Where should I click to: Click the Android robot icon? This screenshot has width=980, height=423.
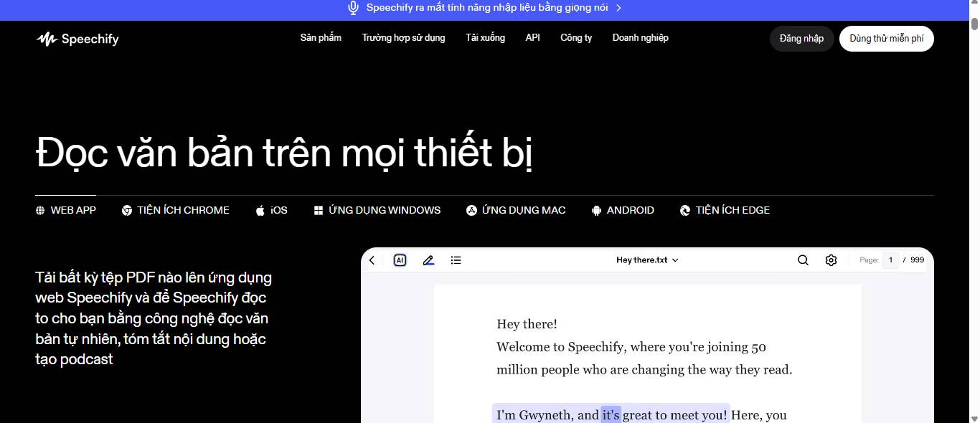point(596,211)
